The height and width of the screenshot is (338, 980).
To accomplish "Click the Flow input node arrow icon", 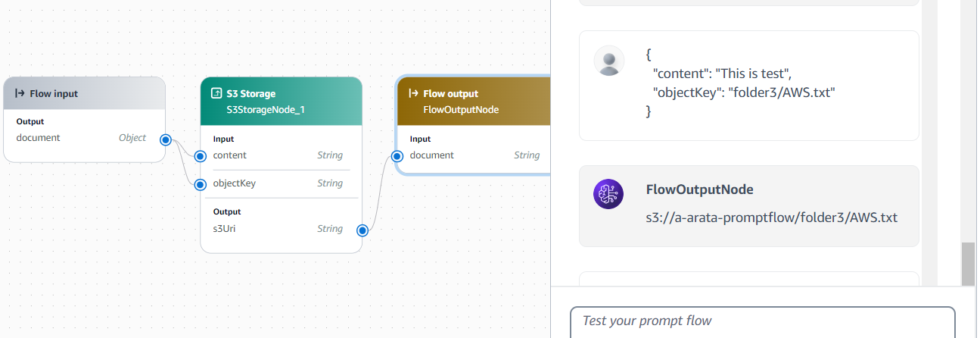I will (20, 94).
